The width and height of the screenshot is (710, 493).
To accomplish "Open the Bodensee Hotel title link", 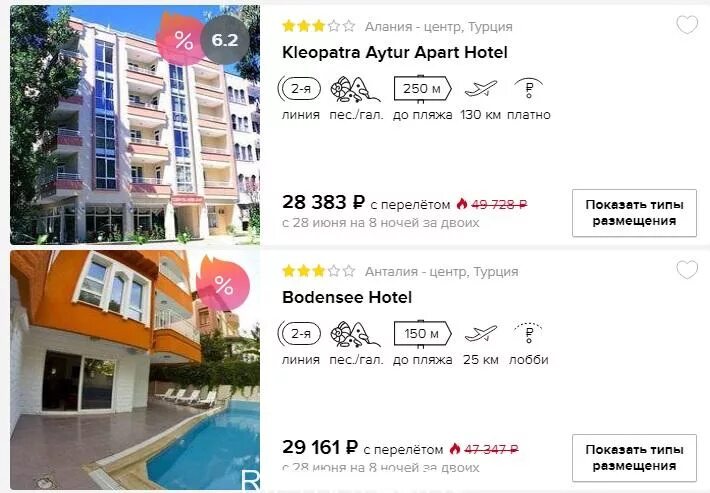I will click(x=347, y=297).
